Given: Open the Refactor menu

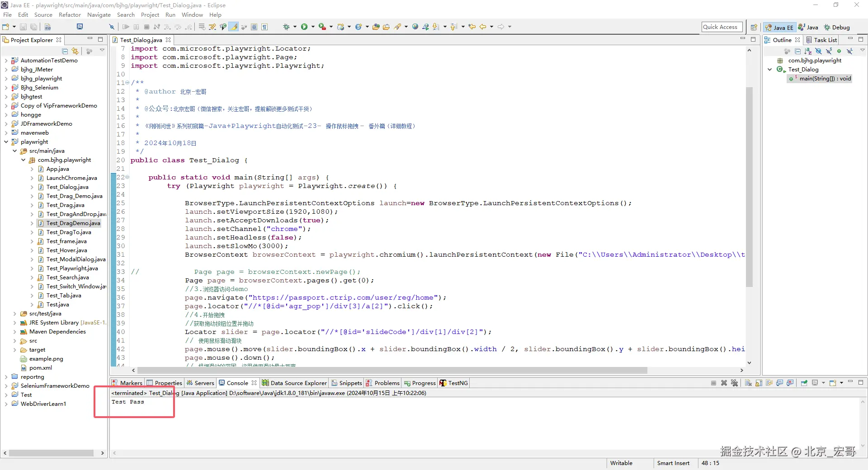Looking at the screenshot, I should click(x=70, y=14).
